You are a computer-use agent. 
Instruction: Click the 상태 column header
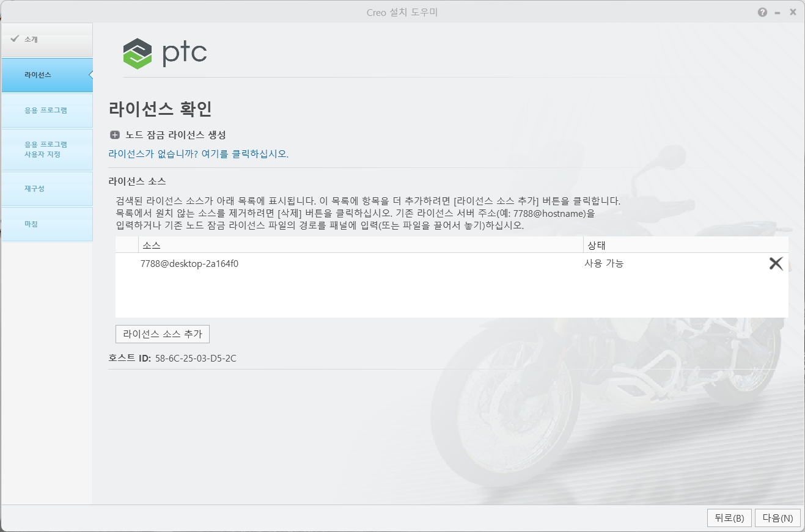pos(686,245)
